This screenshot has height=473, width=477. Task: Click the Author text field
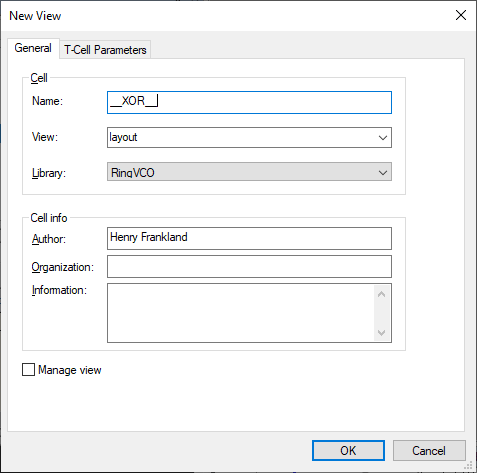249,238
